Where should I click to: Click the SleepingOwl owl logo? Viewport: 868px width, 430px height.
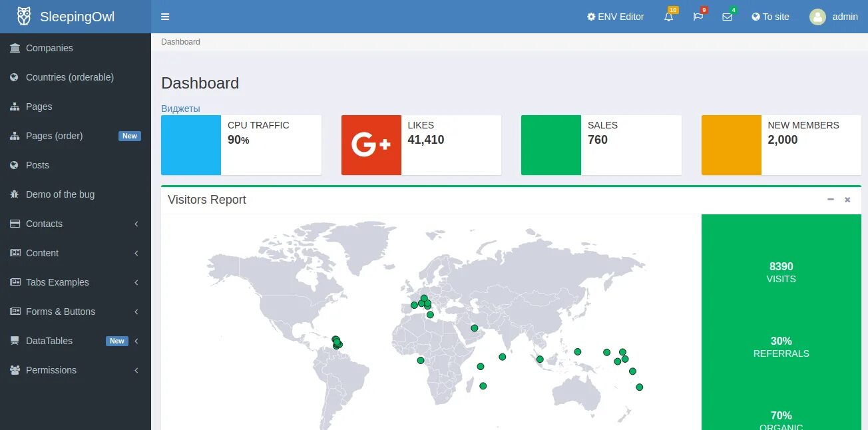click(x=24, y=16)
